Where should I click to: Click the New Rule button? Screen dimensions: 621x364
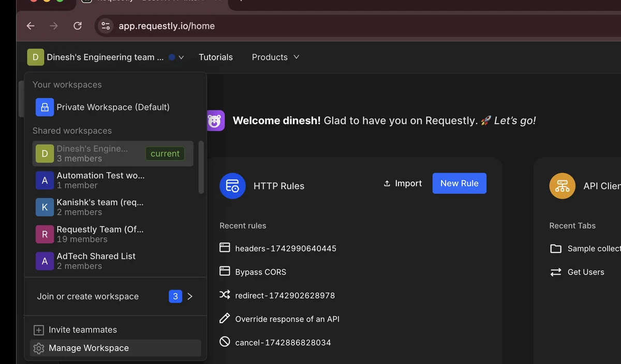[460, 184]
